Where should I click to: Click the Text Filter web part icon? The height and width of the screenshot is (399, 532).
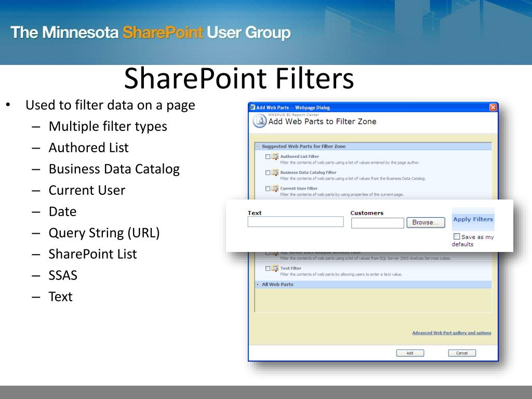275,269
